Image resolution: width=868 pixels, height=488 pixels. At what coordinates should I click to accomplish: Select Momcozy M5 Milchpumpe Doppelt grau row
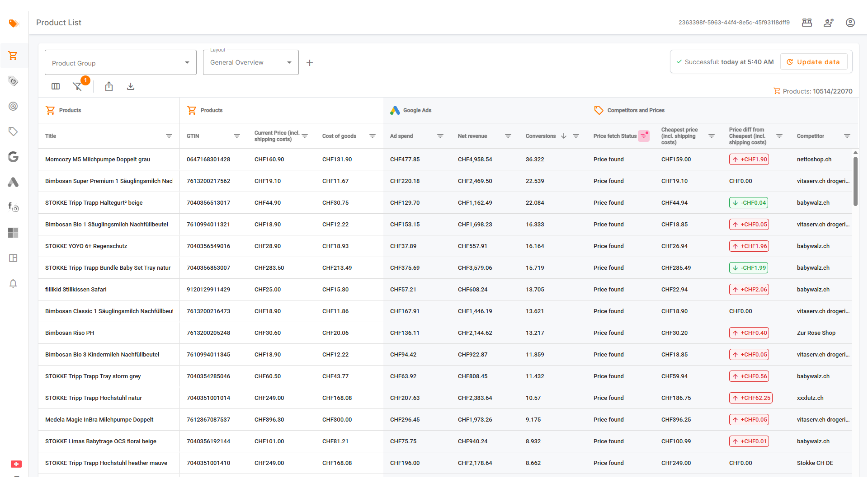445,160
